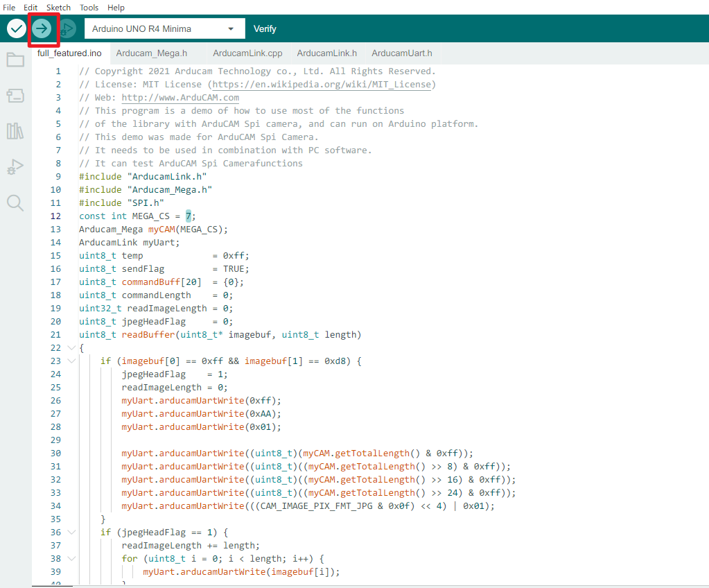Switch to the ArducamLink.h tab
The width and height of the screenshot is (709, 588).
point(327,53)
